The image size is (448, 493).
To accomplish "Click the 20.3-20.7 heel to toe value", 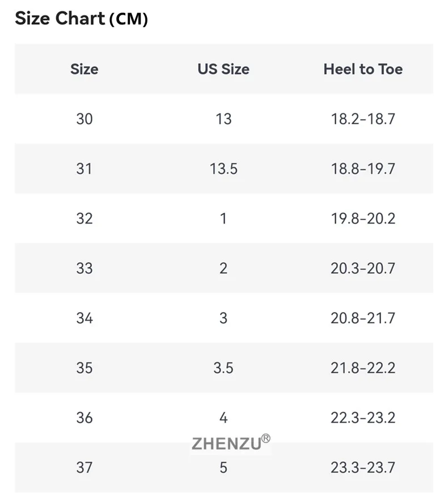I will click(363, 268).
